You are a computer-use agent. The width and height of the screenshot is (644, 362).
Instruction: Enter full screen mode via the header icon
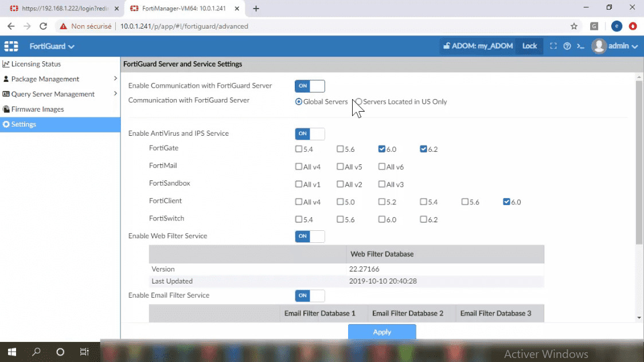(554, 46)
